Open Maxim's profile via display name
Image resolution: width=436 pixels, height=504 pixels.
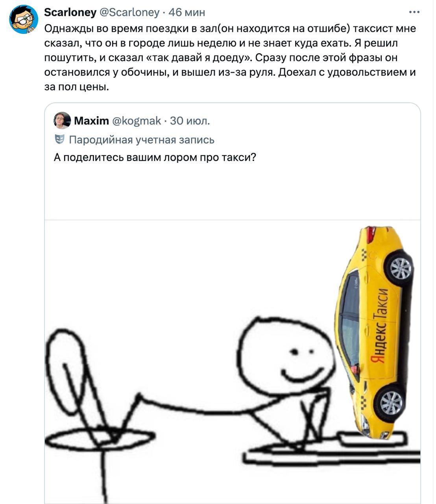[91, 120]
